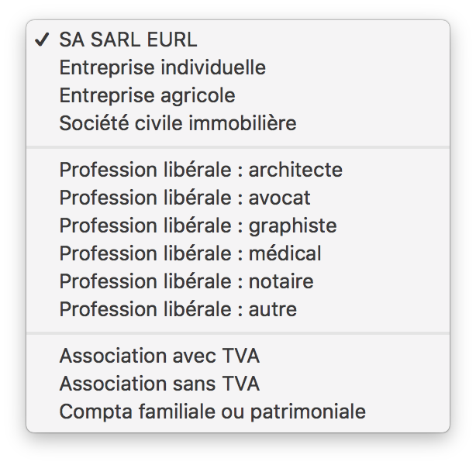Screen dimensions: 476x465
Task: Select Entreprise agricole
Action: click(x=238, y=95)
